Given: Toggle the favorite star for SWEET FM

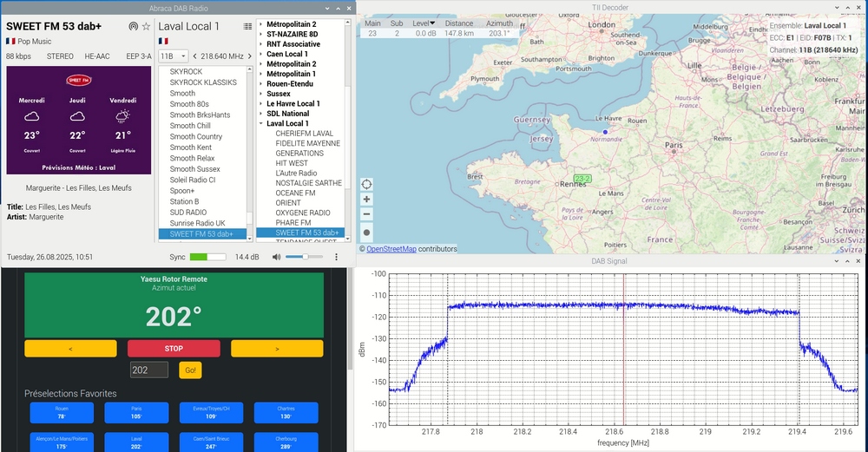Looking at the screenshot, I should pos(146,27).
